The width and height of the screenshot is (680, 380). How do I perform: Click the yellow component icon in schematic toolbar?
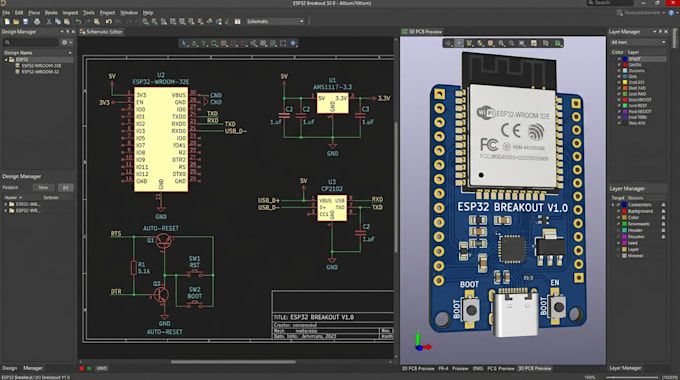coord(224,43)
